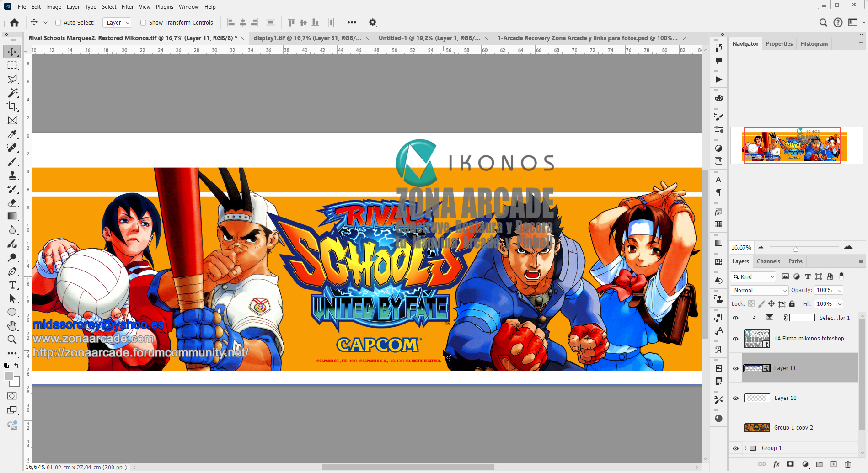Screen dimensions: 868x473
Task: Select the Polygonal Lasso tool
Action: (x=12, y=79)
